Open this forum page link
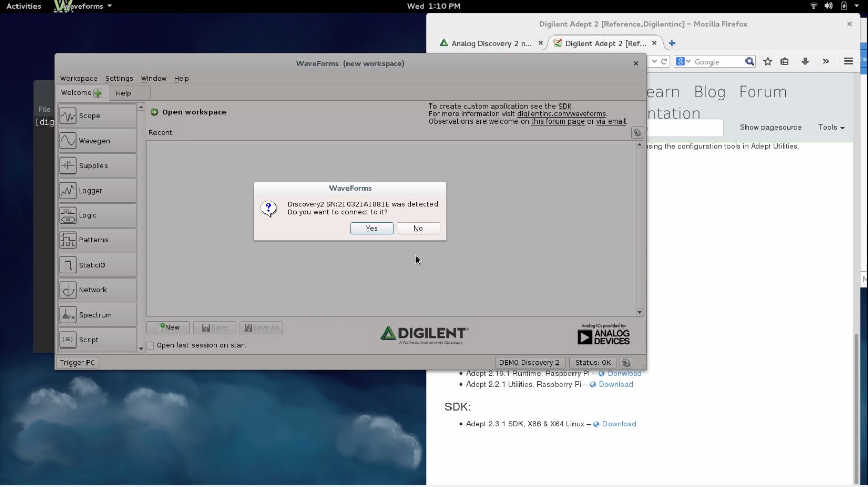 tap(558, 121)
